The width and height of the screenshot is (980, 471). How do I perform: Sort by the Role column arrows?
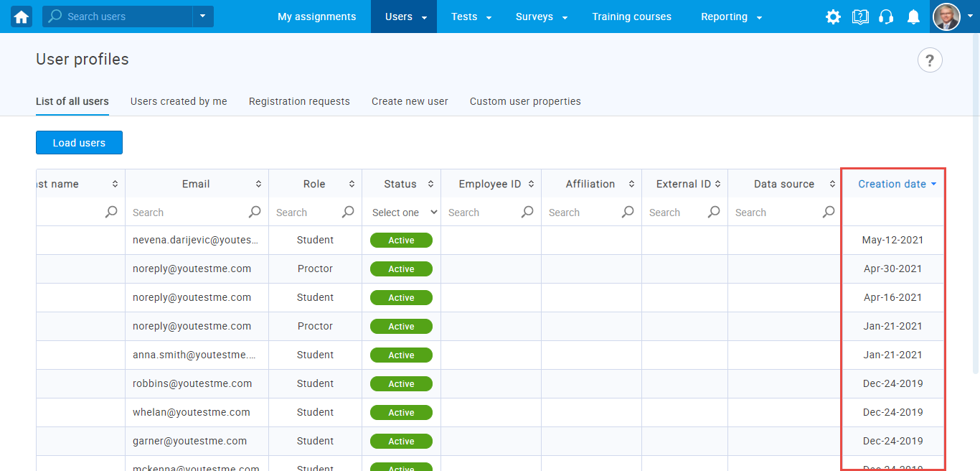352,185
